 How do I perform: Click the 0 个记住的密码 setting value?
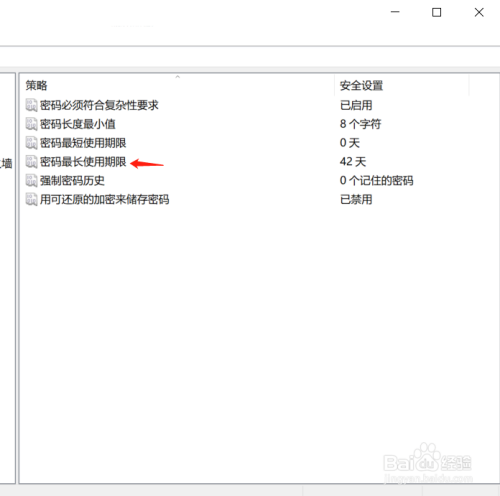tap(376, 181)
